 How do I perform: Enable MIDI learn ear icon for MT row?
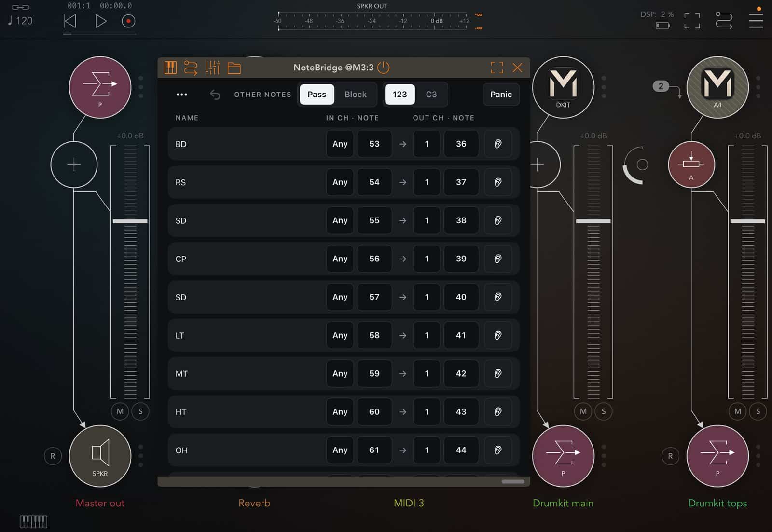point(498,373)
